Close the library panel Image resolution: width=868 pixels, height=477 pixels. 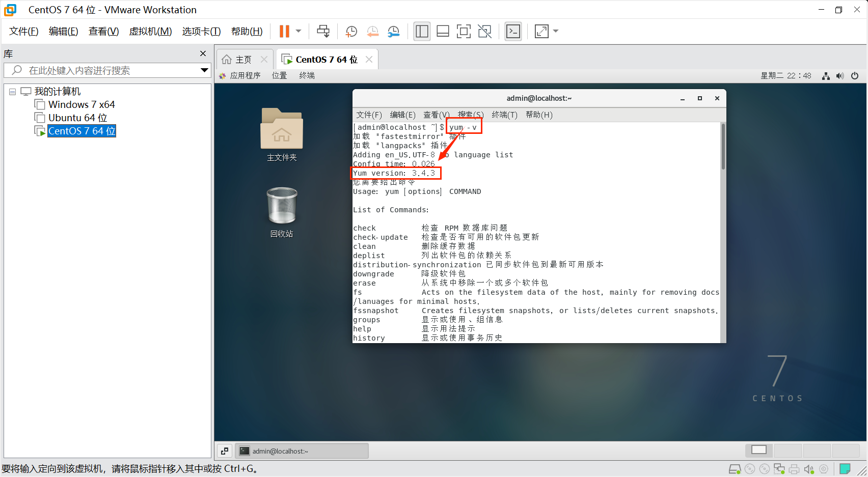(x=203, y=53)
